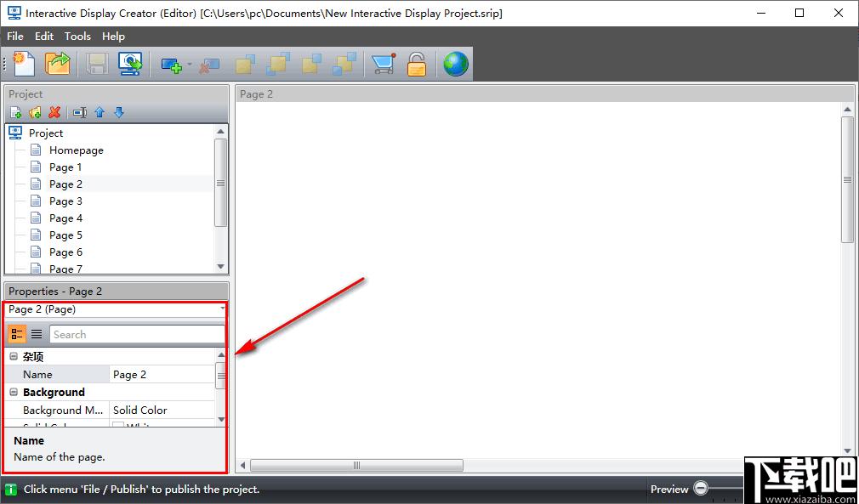Switch Properties to alphabetical list view
The width and height of the screenshot is (859, 504).
tap(37, 334)
